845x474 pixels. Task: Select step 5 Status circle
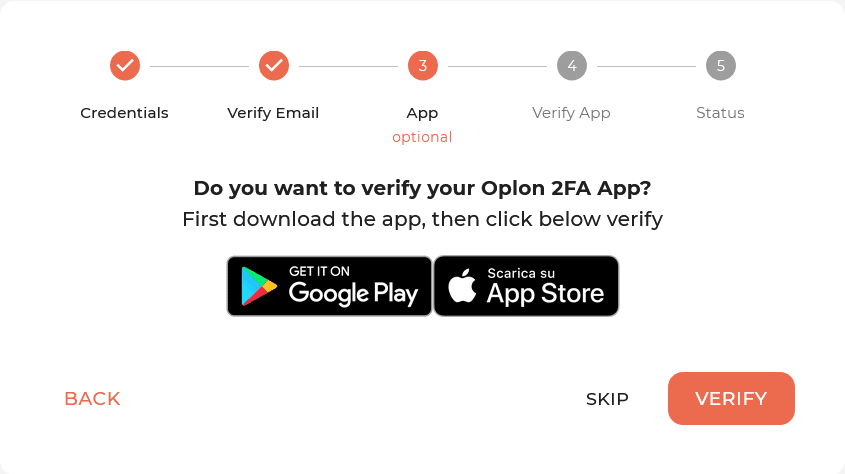pyautogui.click(x=721, y=66)
